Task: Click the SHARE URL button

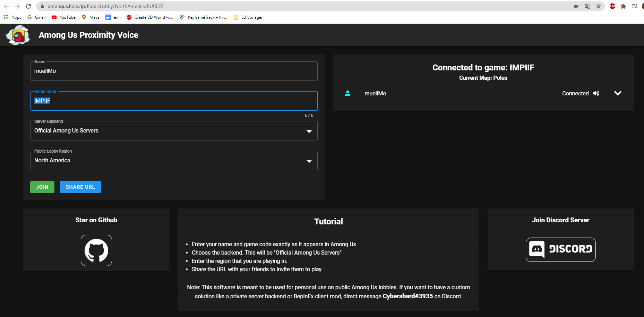Action: [80, 187]
